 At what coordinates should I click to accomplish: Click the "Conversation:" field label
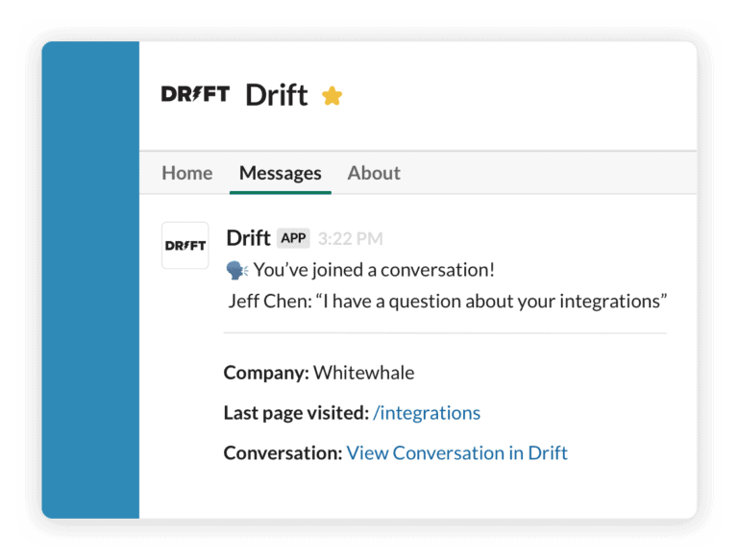283,452
